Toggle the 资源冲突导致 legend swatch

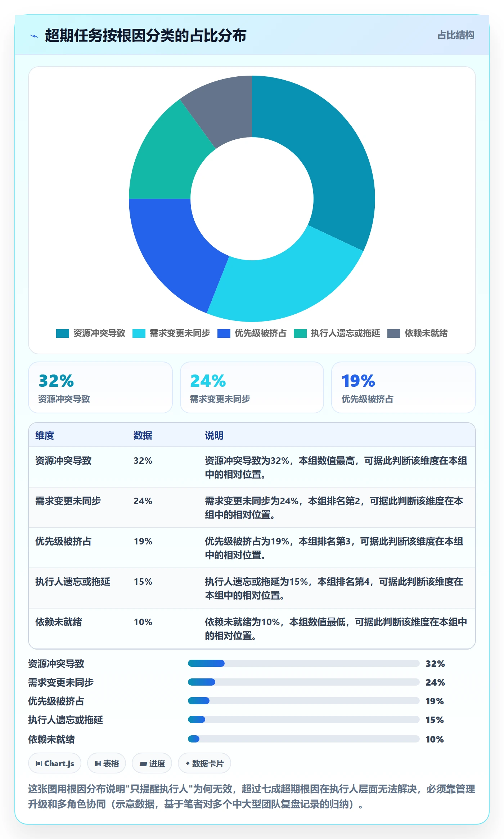63,333
